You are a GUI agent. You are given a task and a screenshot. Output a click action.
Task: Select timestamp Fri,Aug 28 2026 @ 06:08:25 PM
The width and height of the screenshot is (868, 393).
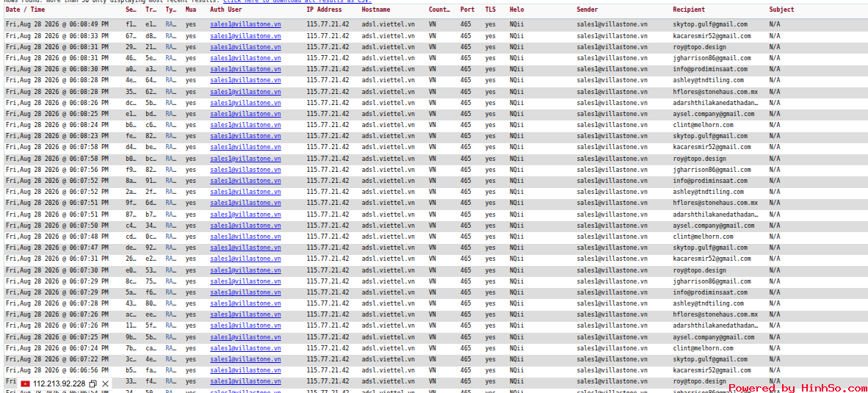[x=57, y=113]
